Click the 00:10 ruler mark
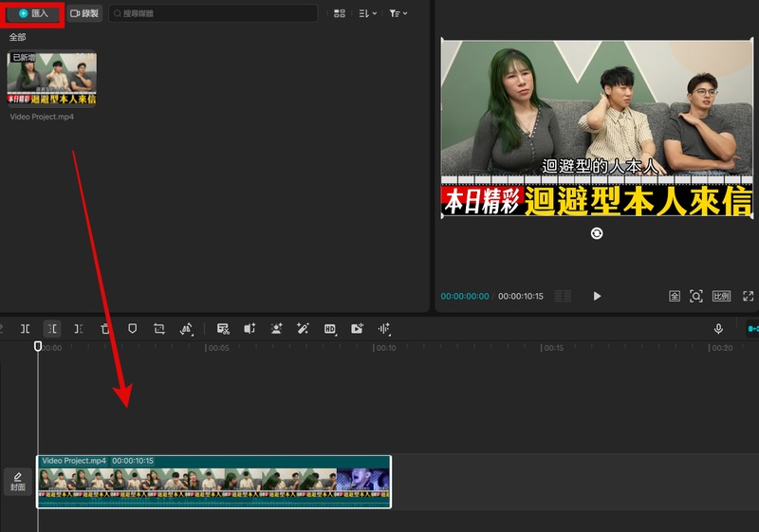 (385, 348)
